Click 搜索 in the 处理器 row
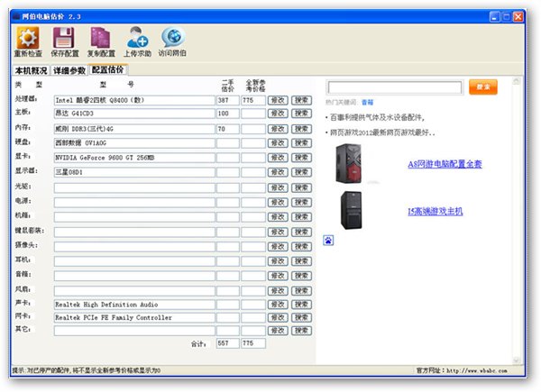 (301, 100)
